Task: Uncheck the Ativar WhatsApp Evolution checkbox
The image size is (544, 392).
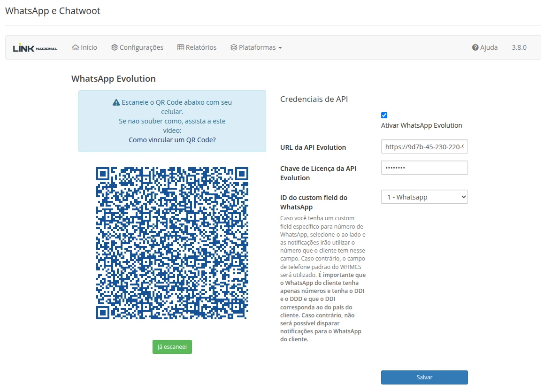Action: pyautogui.click(x=384, y=115)
